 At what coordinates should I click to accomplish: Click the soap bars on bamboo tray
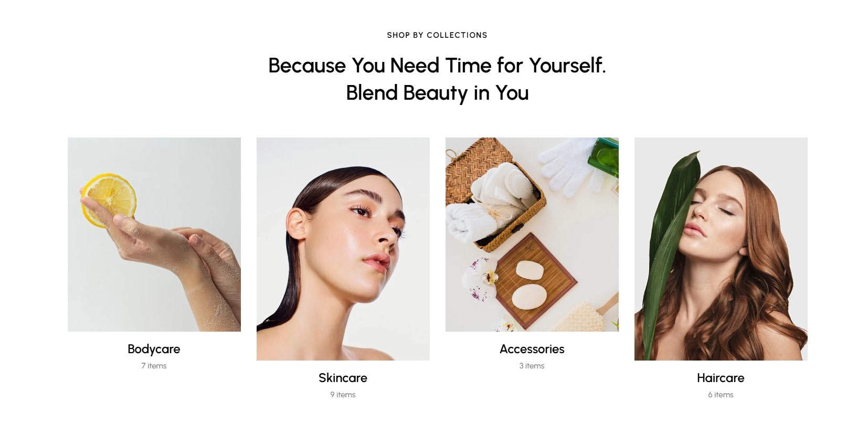pos(529,284)
